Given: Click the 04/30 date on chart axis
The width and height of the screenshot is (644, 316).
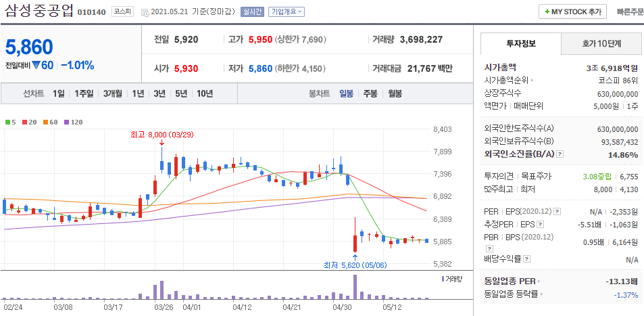Looking at the screenshot, I should click(341, 307).
